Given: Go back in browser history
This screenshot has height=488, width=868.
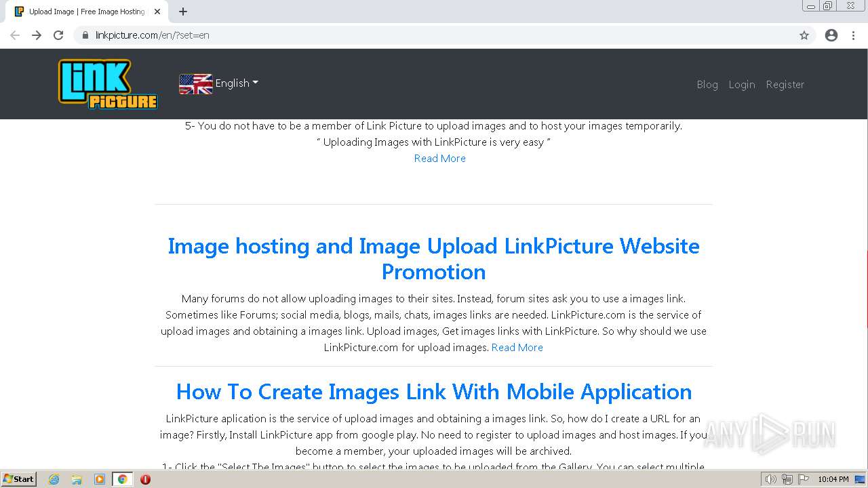Looking at the screenshot, I should [15, 35].
